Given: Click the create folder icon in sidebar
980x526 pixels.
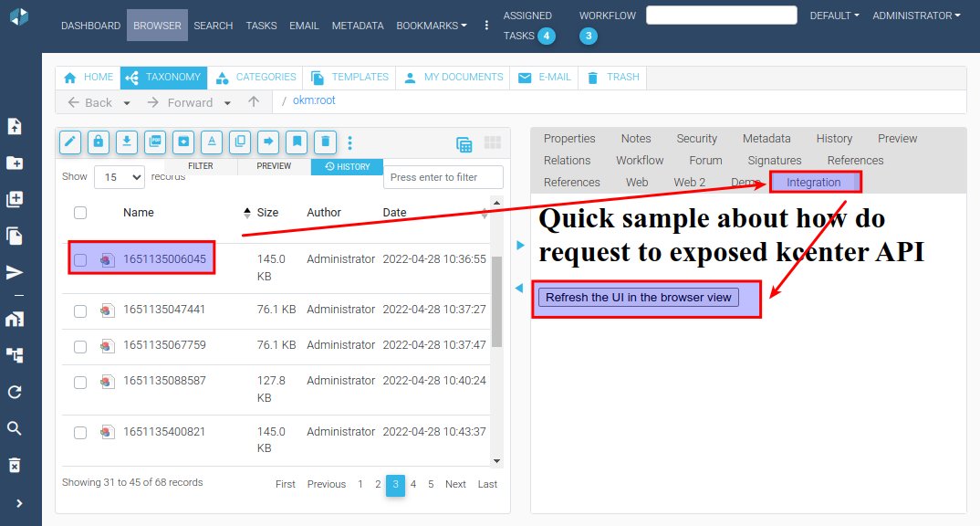Looking at the screenshot, I should pyautogui.click(x=15, y=163).
